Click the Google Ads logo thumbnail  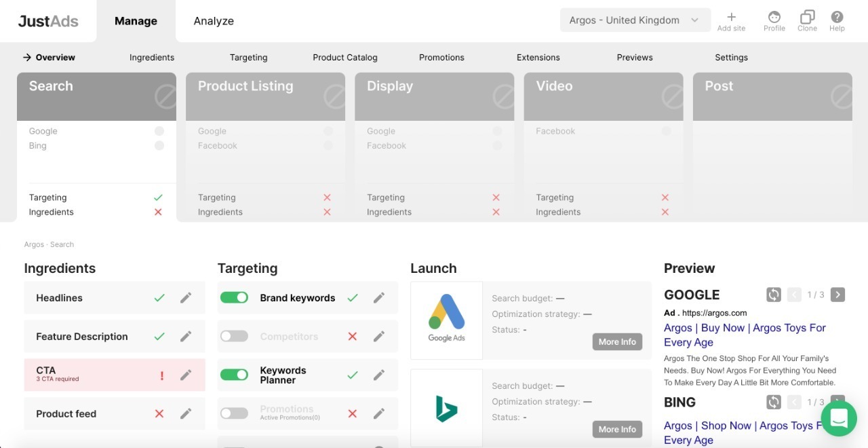(x=447, y=320)
